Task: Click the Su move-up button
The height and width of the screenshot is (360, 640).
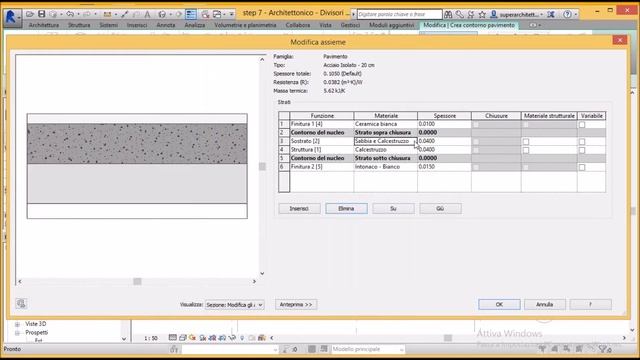Action: [x=393, y=209]
